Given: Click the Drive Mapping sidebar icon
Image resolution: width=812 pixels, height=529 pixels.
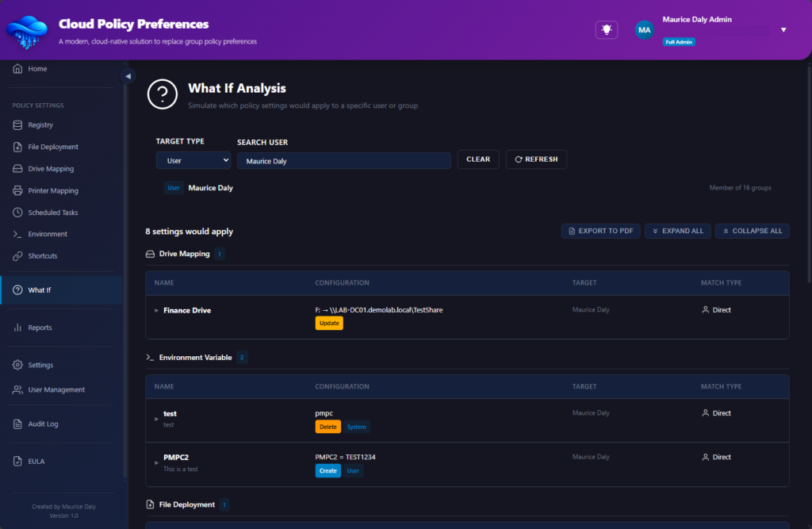Looking at the screenshot, I should coord(17,169).
